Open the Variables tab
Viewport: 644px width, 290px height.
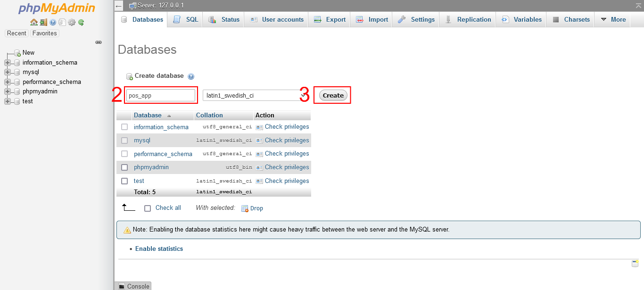(x=521, y=20)
